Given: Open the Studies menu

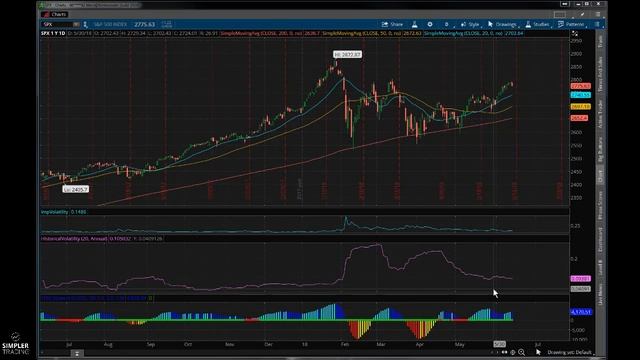Looking at the screenshot, I should pos(538,24).
